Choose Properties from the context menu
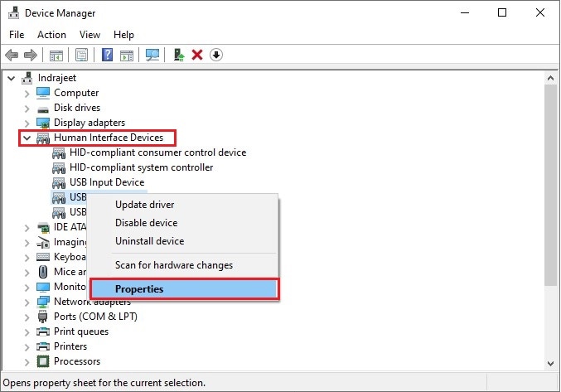This screenshot has width=561, height=392. (139, 289)
